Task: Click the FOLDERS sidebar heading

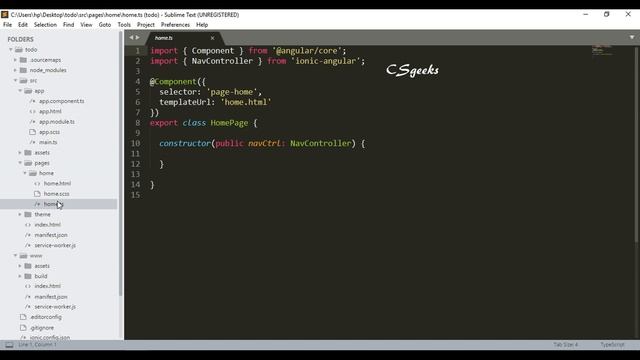Action: click(x=20, y=39)
